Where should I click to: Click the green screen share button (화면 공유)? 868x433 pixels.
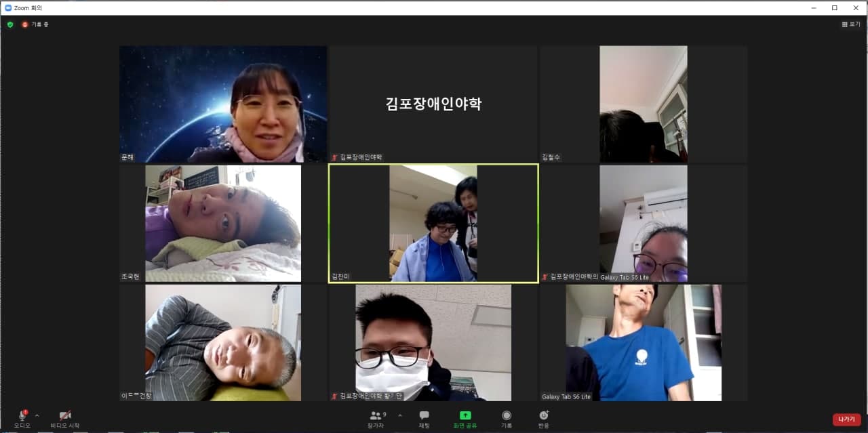(x=465, y=419)
